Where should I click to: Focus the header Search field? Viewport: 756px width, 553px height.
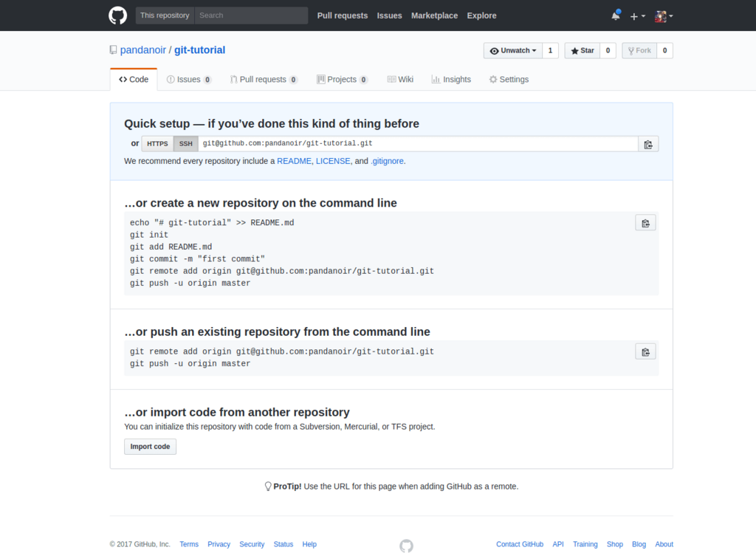tap(251, 16)
